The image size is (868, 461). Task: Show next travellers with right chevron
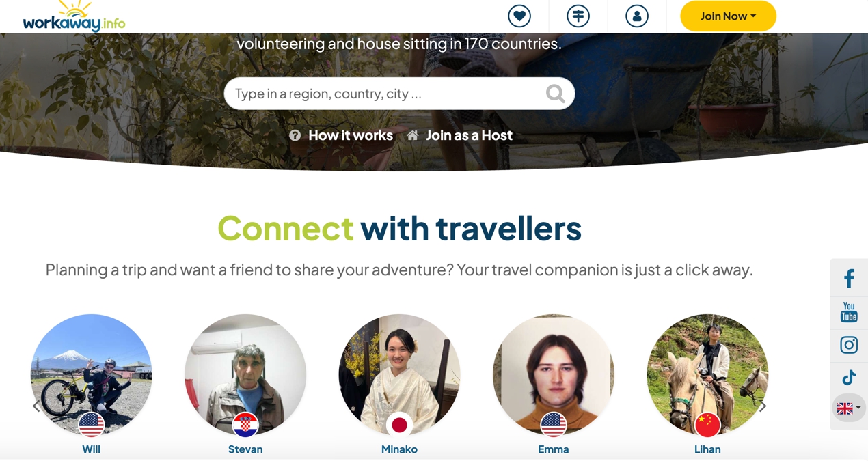click(763, 406)
